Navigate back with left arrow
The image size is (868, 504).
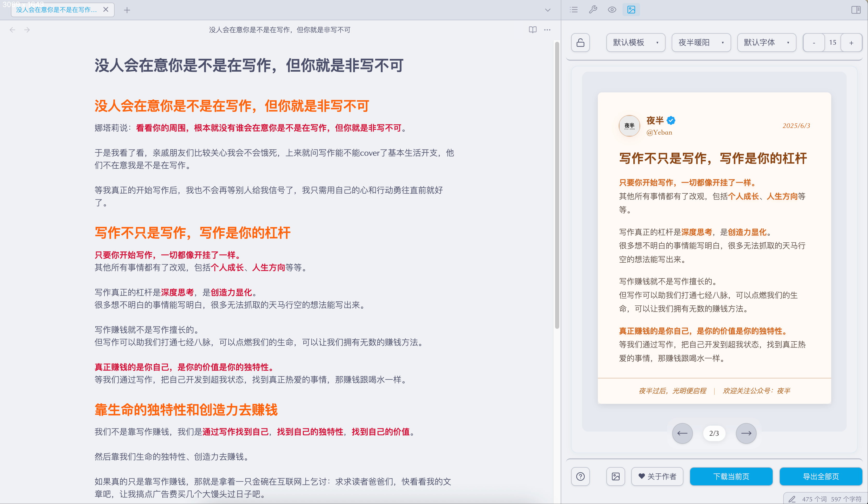[x=12, y=30]
